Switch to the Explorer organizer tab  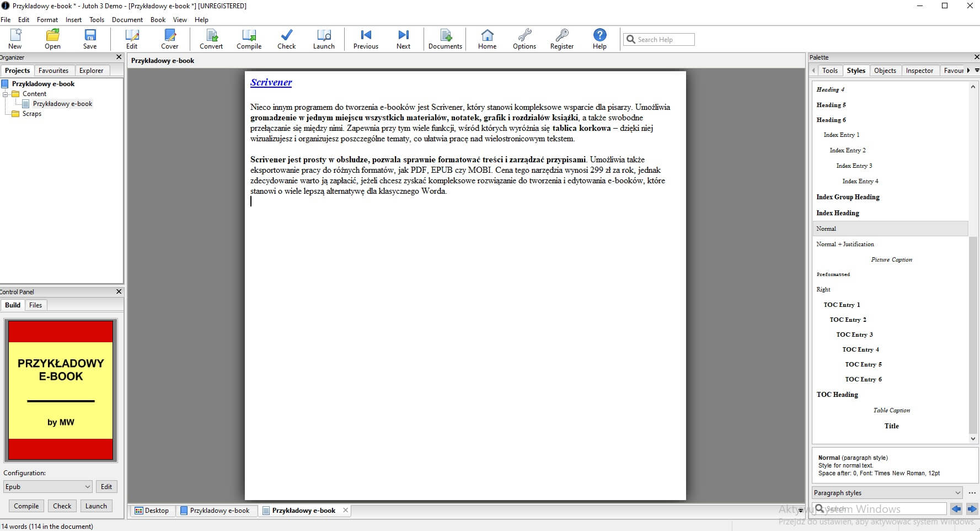click(x=91, y=71)
